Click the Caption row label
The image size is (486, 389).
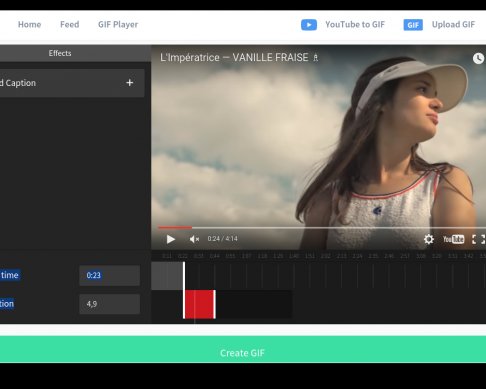pos(18,83)
